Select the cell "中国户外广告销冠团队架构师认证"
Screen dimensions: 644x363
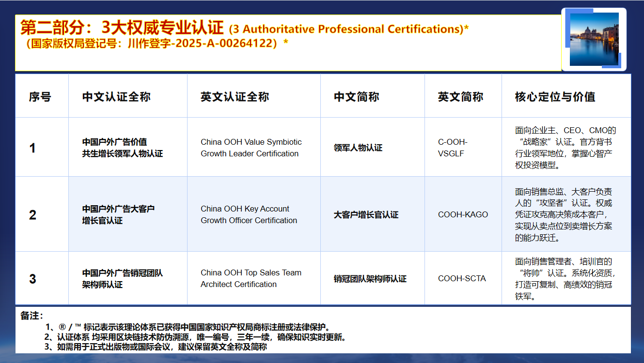[x=123, y=278]
